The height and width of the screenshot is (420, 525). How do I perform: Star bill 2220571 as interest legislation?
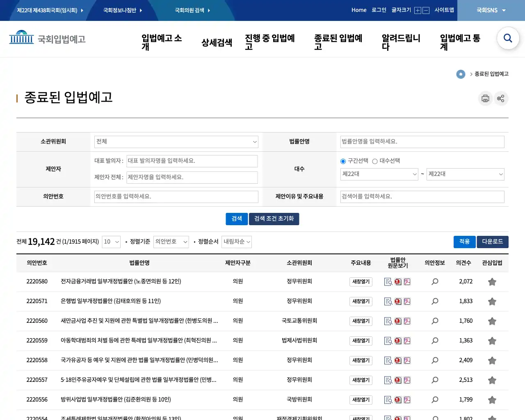click(x=492, y=301)
